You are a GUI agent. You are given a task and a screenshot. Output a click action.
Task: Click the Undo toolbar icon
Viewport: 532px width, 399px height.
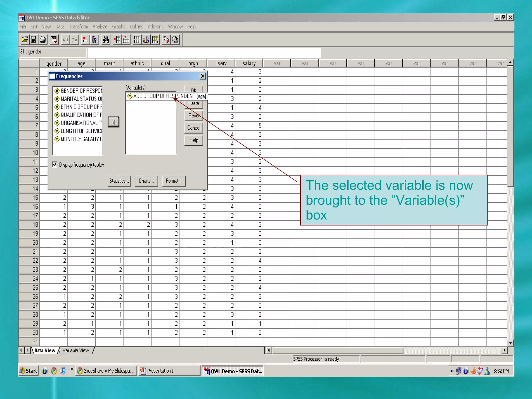[x=65, y=40]
